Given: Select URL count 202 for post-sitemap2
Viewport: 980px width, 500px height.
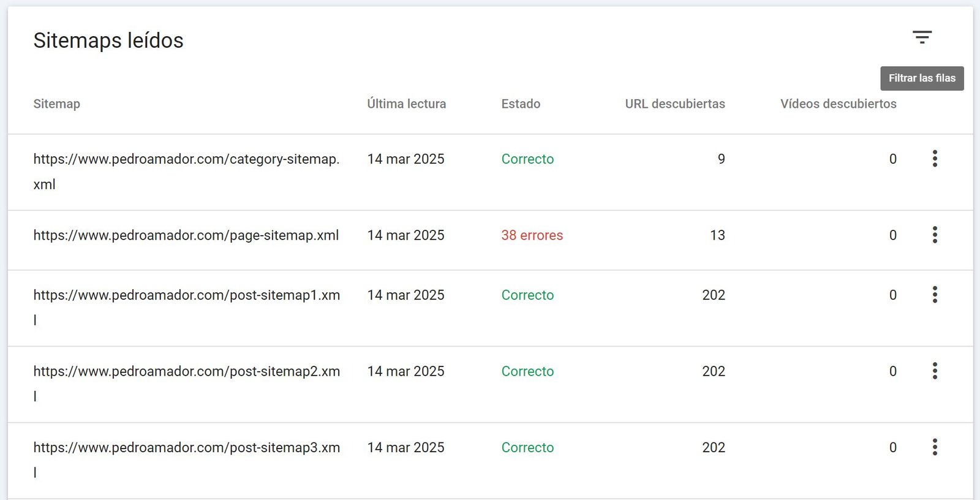Looking at the screenshot, I should point(714,371).
